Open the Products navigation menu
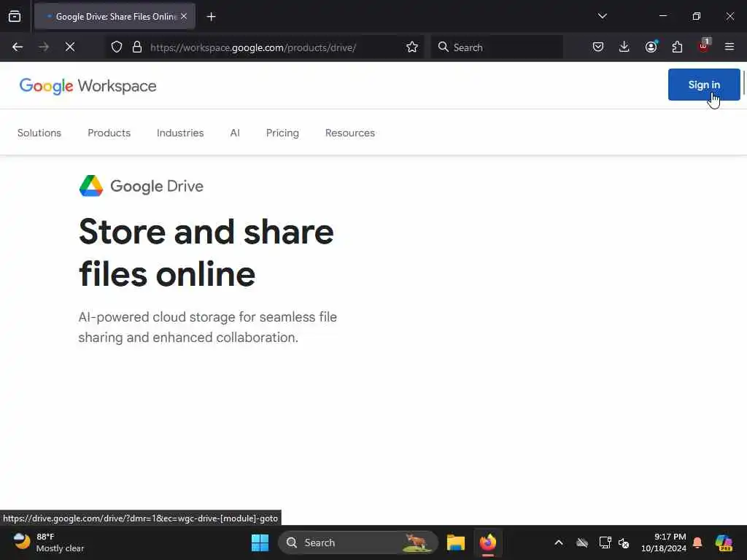The width and height of the screenshot is (747, 560). [109, 133]
